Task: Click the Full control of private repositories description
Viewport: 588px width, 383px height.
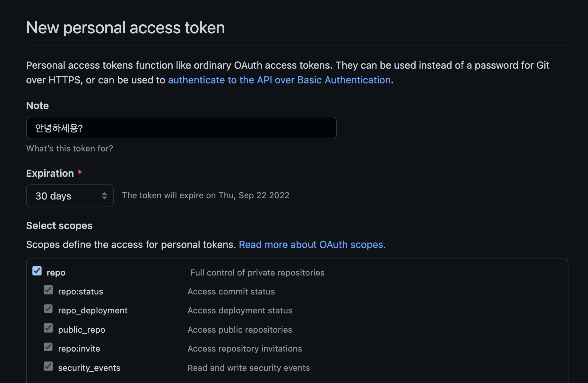Action: point(257,273)
